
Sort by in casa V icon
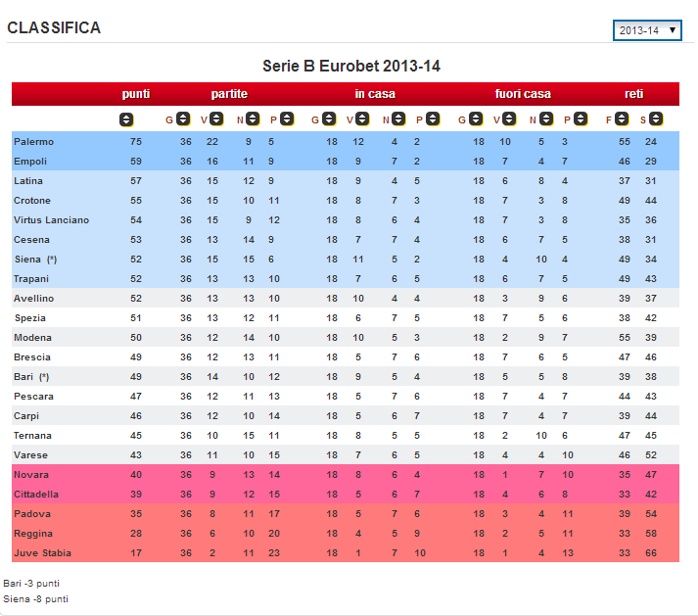(x=362, y=119)
